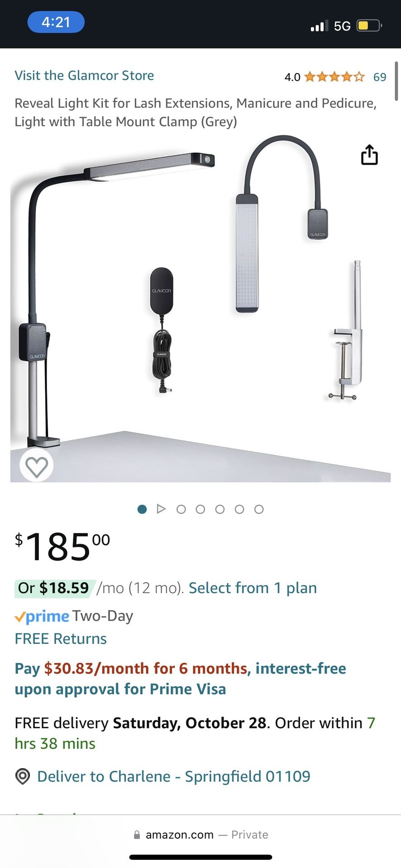The height and width of the screenshot is (868, 401).
Task: Tap the location pin icon next to the delivery address
Action: 23,776
